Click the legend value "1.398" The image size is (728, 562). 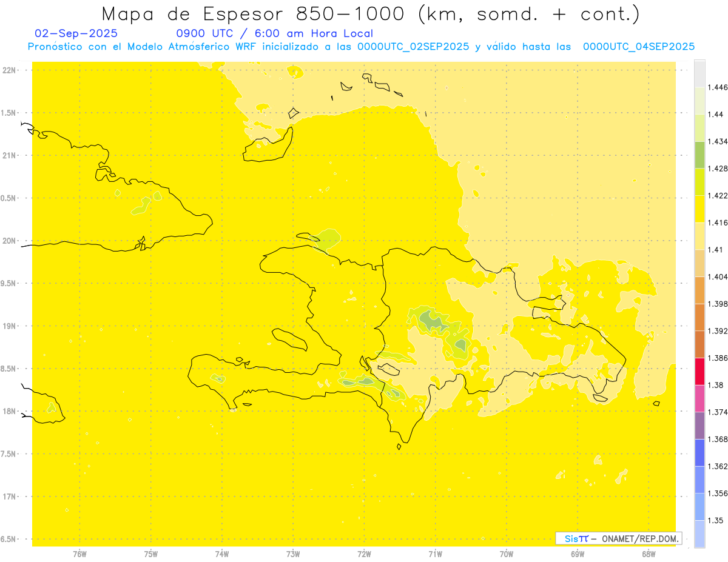click(x=718, y=304)
